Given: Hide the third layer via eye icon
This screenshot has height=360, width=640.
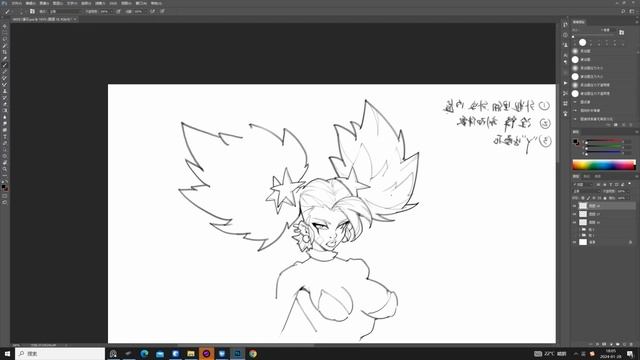Looking at the screenshot, I should (x=575, y=222).
